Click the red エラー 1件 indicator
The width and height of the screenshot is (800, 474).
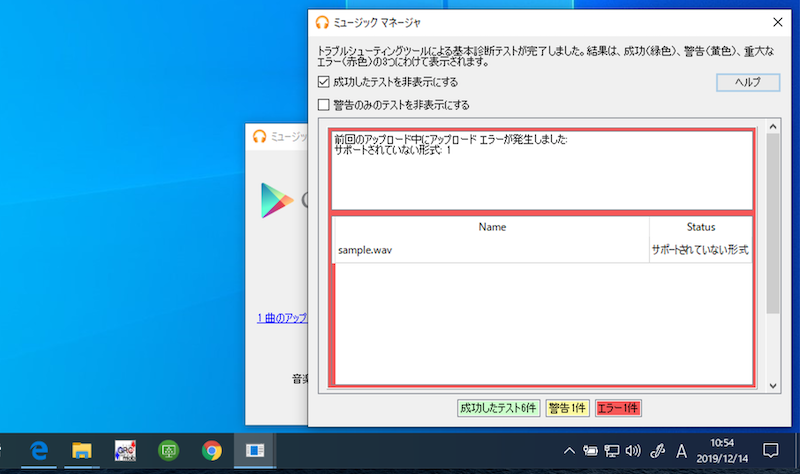pyautogui.click(x=618, y=408)
